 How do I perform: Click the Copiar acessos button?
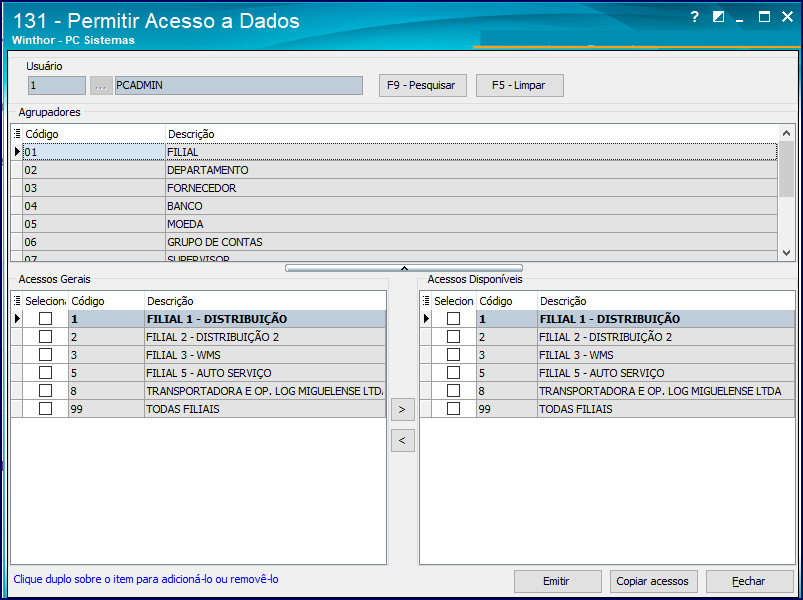[x=653, y=581]
